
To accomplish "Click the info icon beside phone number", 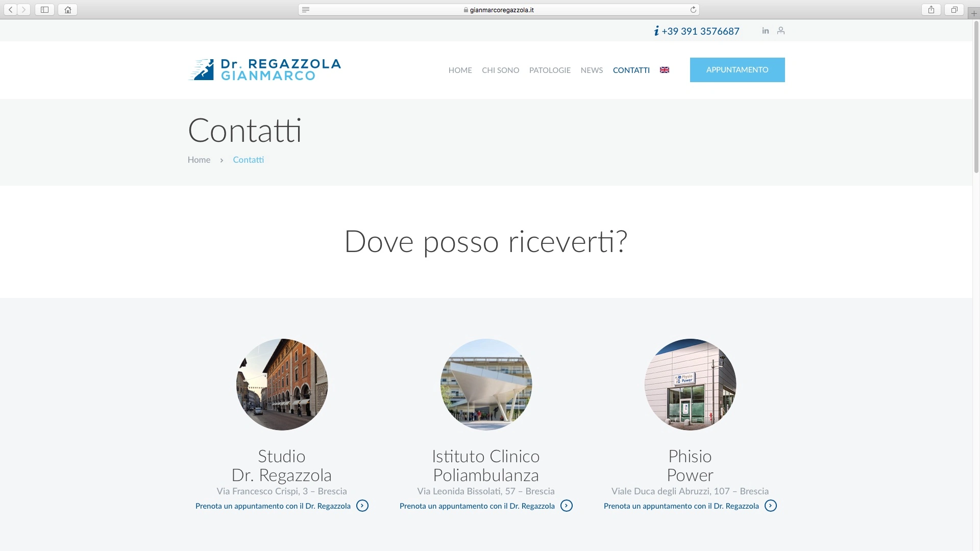I will [656, 31].
